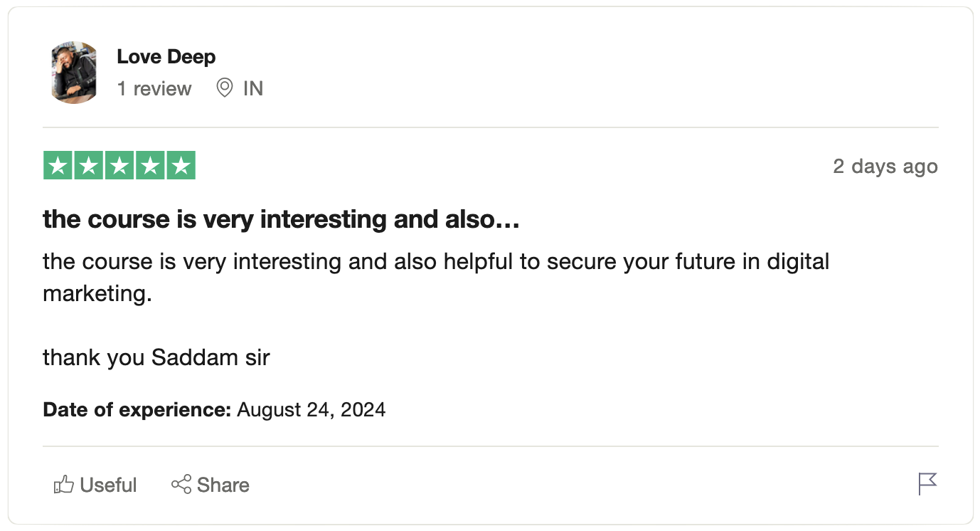Click the review body paragraph text
The height and width of the screenshot is (531, 980).
[x=436, y=277]
